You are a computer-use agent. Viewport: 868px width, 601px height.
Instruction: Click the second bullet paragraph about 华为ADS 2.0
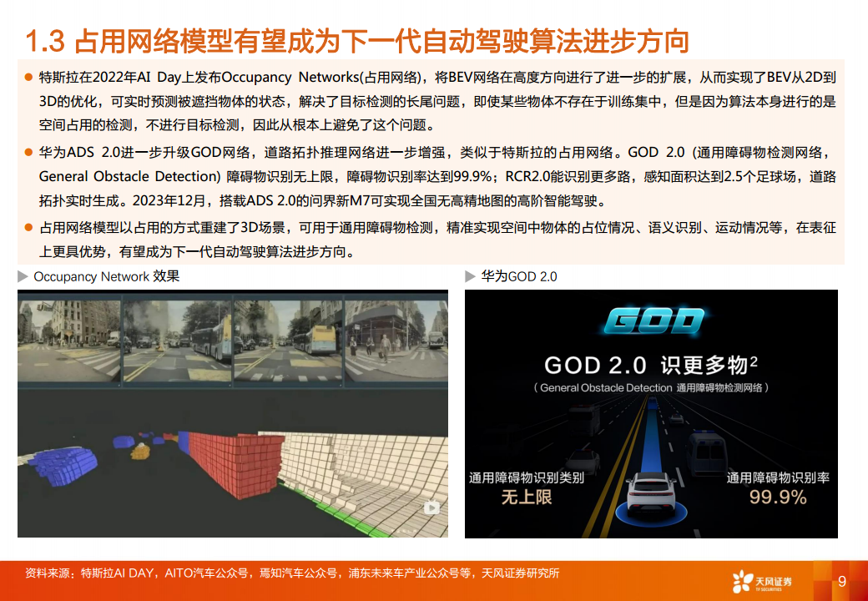437,176
